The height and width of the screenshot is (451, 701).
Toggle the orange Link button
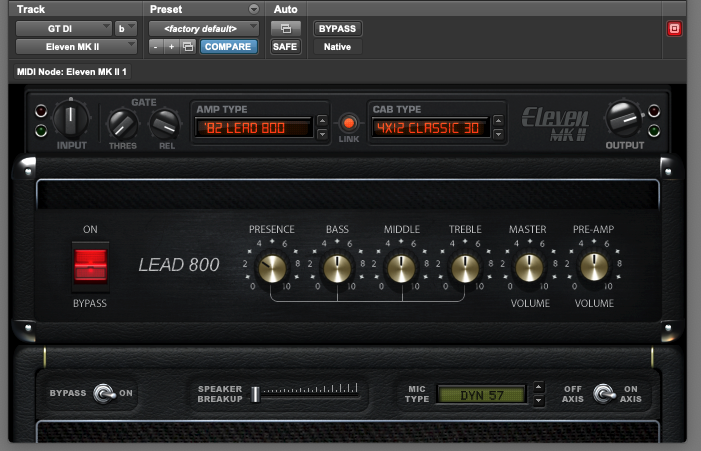[349, 123]
